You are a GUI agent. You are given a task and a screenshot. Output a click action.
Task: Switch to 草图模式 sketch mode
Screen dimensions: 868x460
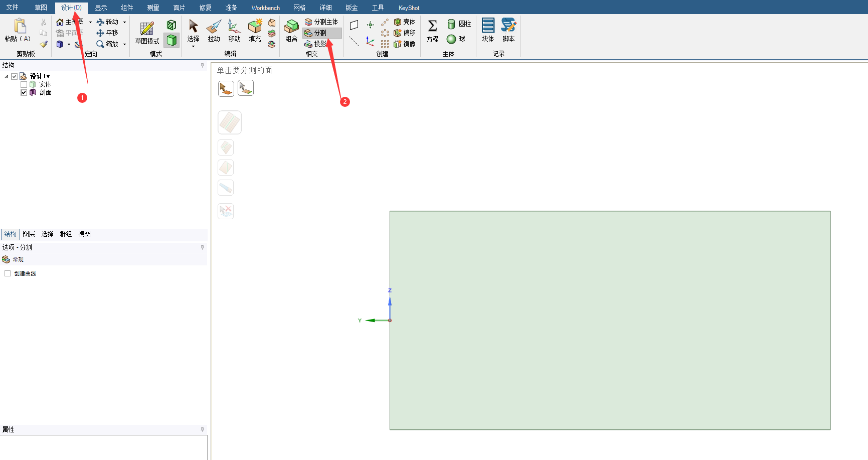pos(147,33)
